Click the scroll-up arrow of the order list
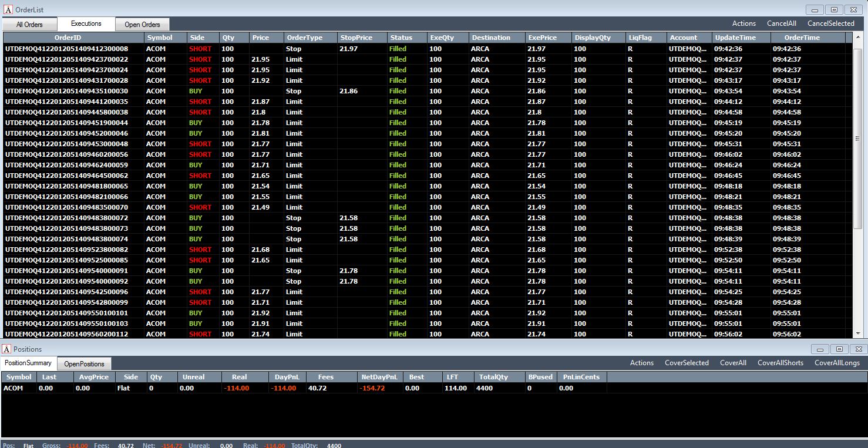 (858, 38)
